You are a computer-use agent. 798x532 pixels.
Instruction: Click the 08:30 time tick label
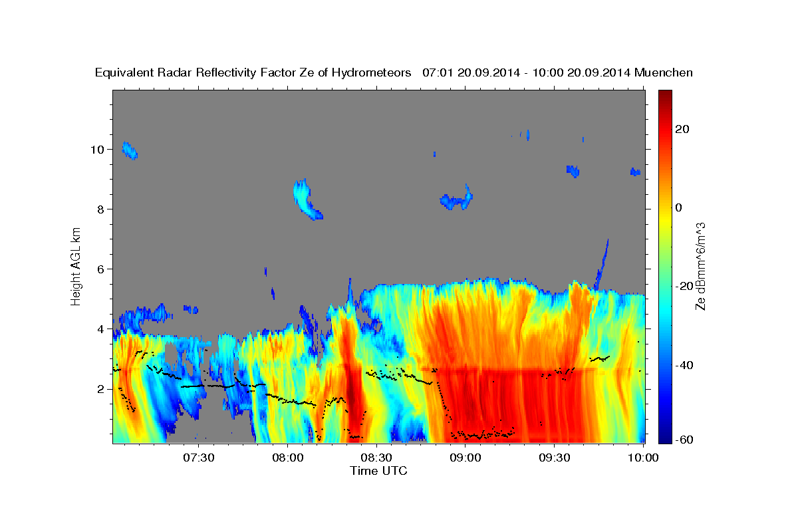coord(376,458)
